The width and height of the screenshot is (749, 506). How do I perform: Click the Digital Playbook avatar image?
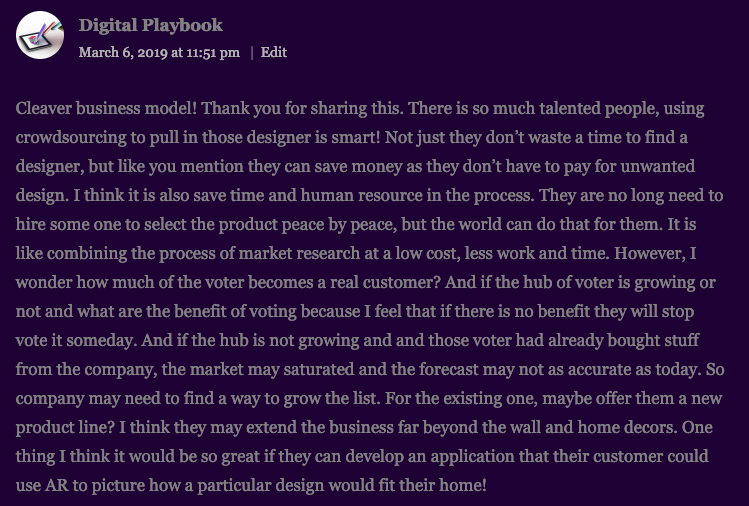click(x=40, y=35)
